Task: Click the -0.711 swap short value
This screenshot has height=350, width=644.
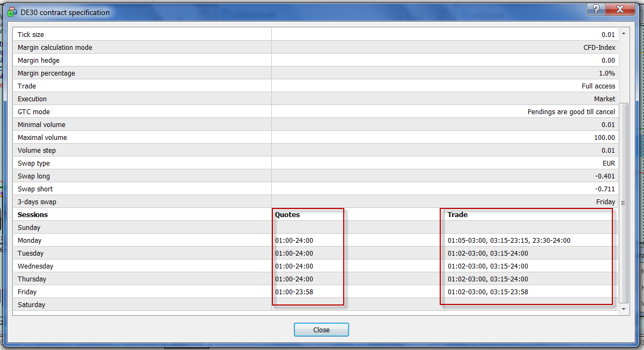Action: click(605, 189)
